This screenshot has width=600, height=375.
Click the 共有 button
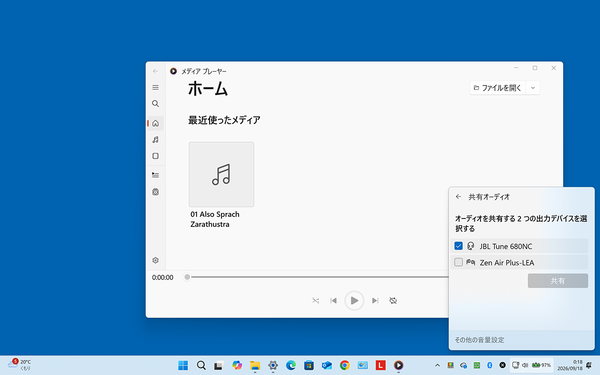(x=558, y=281)
